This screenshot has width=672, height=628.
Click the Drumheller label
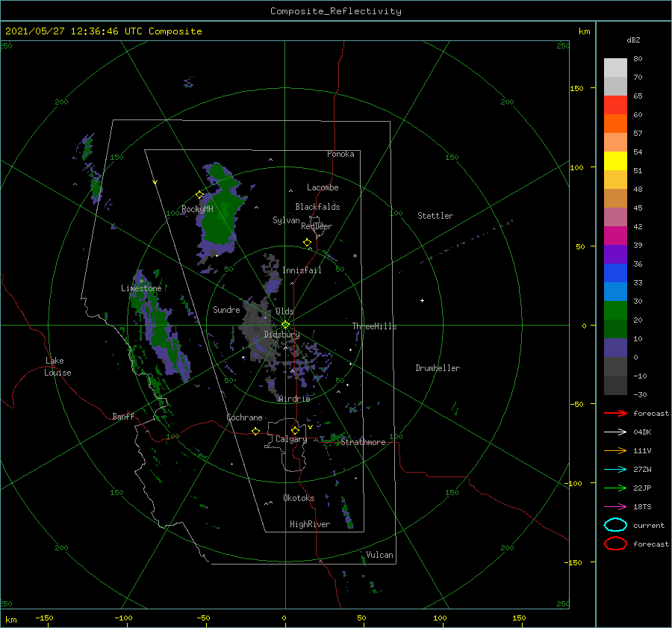click(438, 368)
